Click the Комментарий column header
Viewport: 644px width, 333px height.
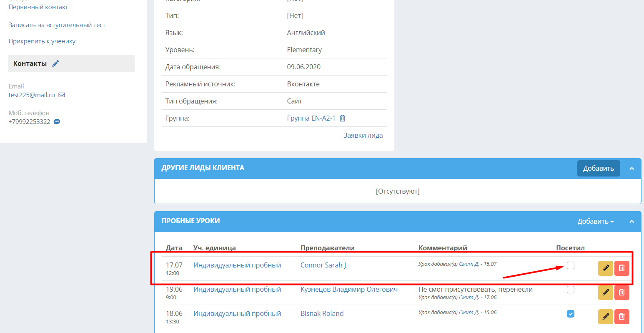pyautogui.click(x=443, y=248)
